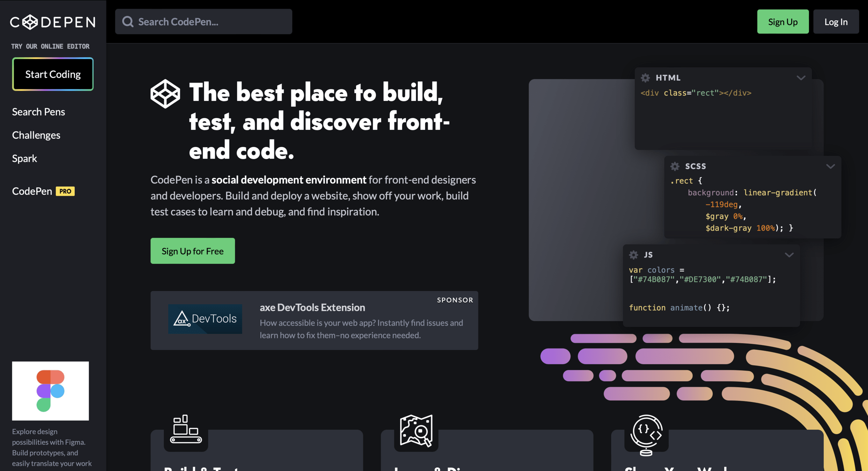The height and width of the screenshot is (471, 868).
Task: Open Challenges from the sidebar
Action: 36,135
